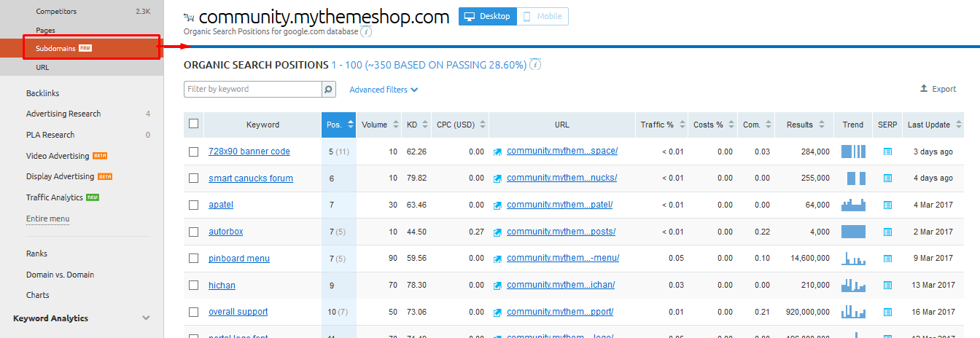Select all rows with header checkbox
Image resolution: width=980 pixels, height=338 pixels.
(x=193, y=124)
